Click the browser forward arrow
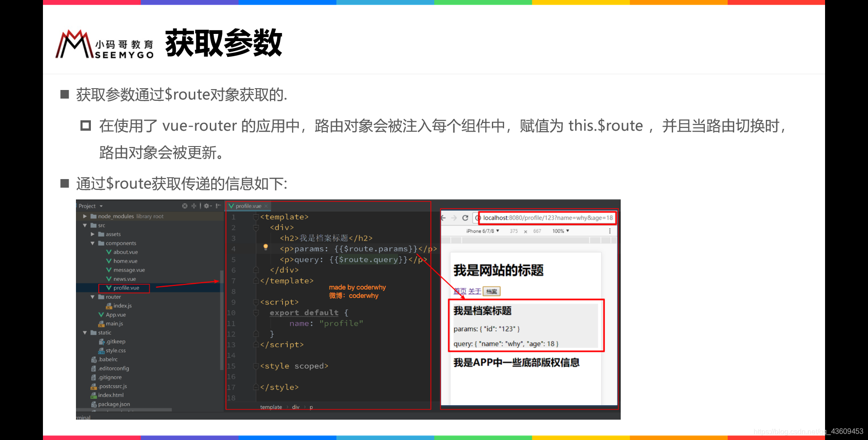This screenshot has width=868, height=440. (454, 218)
